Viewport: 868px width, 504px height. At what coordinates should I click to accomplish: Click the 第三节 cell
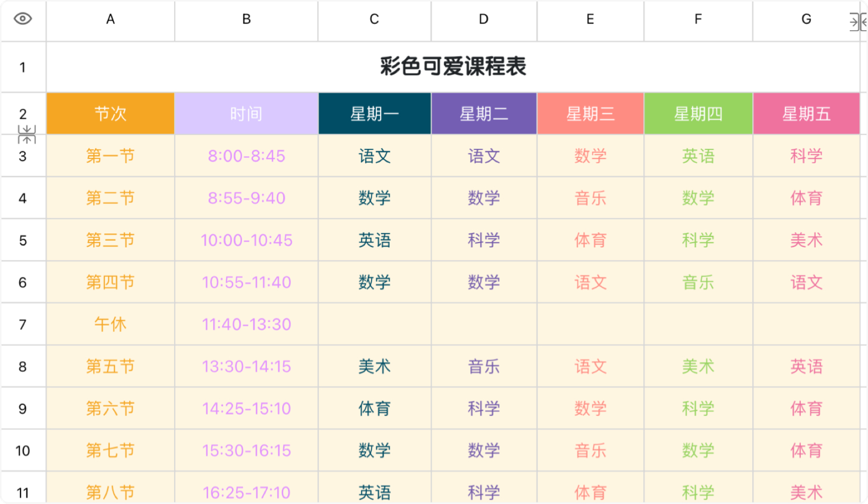(110, 240)
